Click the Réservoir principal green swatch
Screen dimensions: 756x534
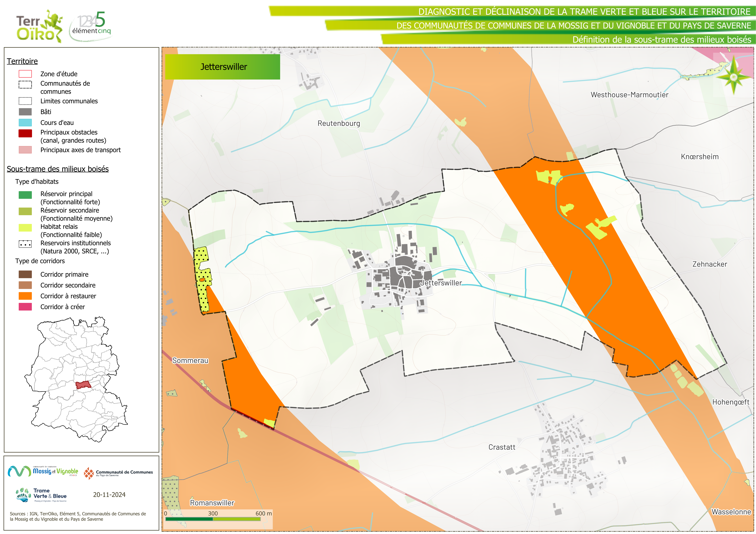coord(25,195)
